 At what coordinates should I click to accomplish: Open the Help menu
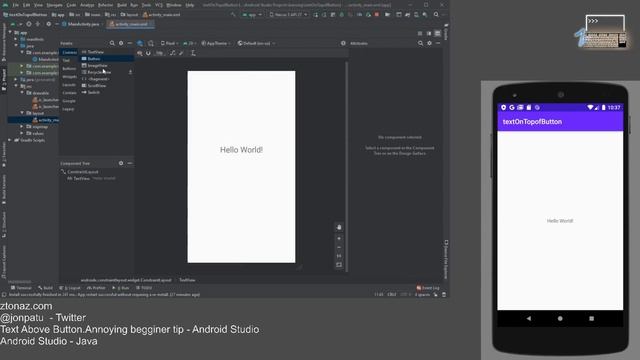coord(190,5)
